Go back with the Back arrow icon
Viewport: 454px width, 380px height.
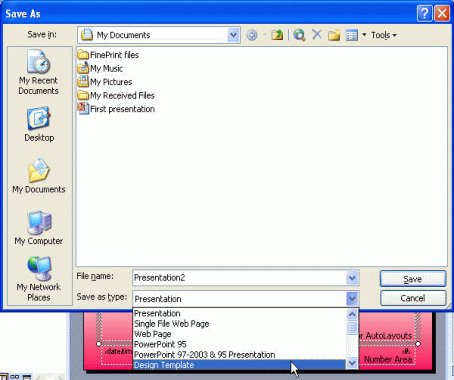click(x=252, y=35)
